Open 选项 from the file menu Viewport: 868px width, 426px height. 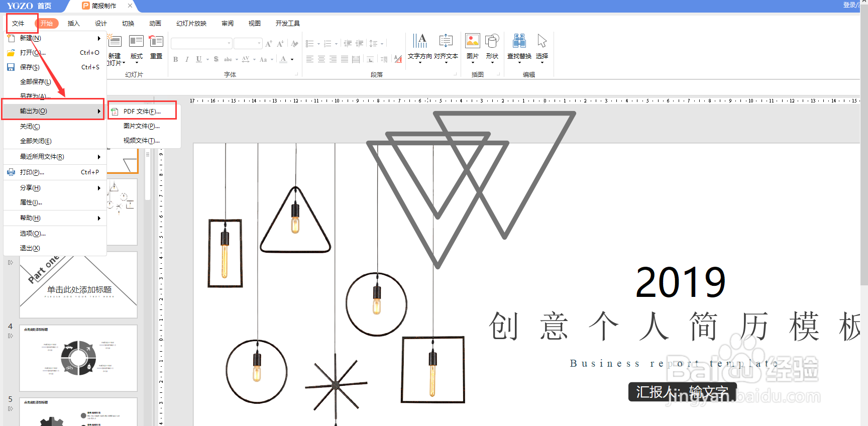(x=54, y=234)
